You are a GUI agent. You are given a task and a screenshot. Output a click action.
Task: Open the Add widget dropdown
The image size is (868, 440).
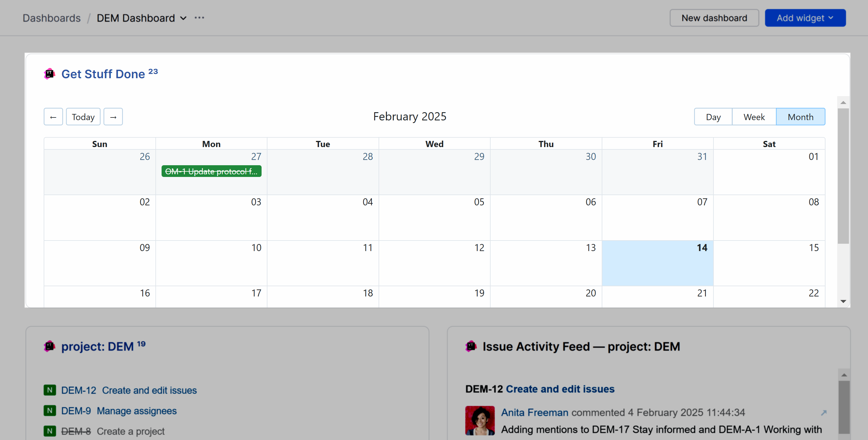pos(805,18)
